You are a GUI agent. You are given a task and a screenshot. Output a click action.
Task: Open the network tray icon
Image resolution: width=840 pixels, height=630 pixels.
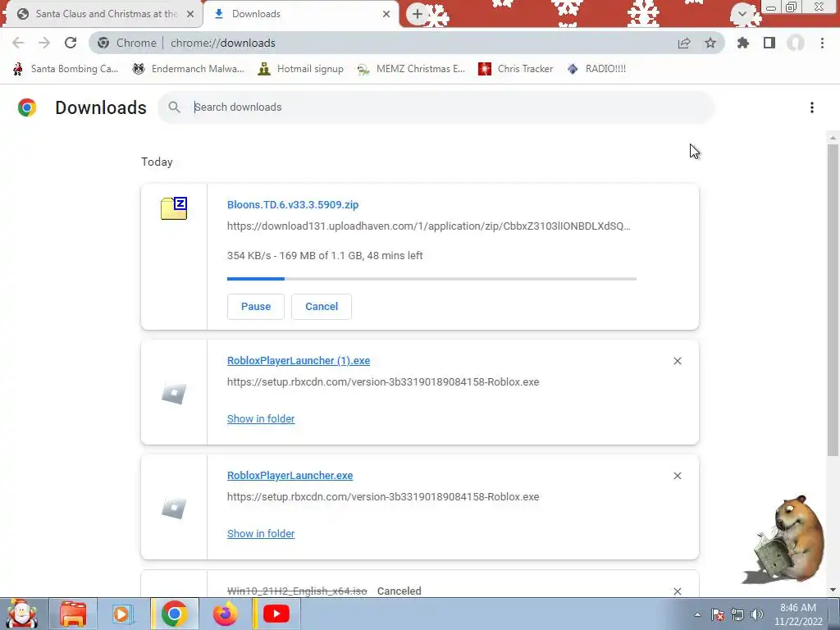point(737,614)
